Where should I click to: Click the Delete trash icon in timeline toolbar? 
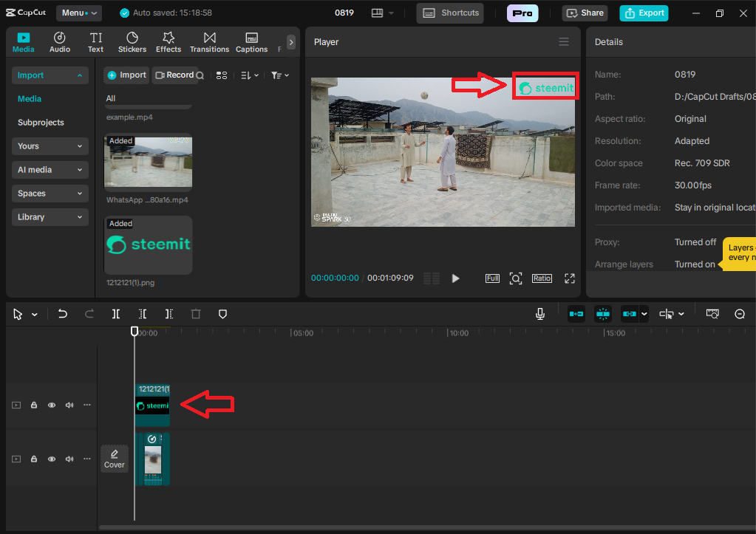196,314
